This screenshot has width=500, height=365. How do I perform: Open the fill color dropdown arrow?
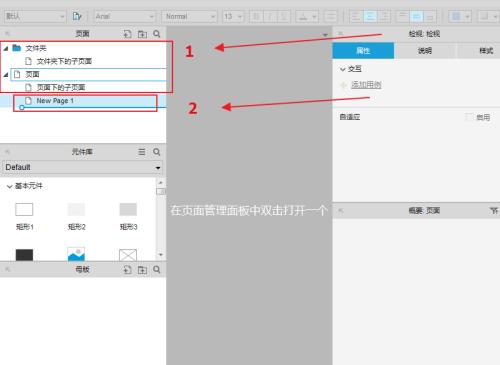pos(467,16)
